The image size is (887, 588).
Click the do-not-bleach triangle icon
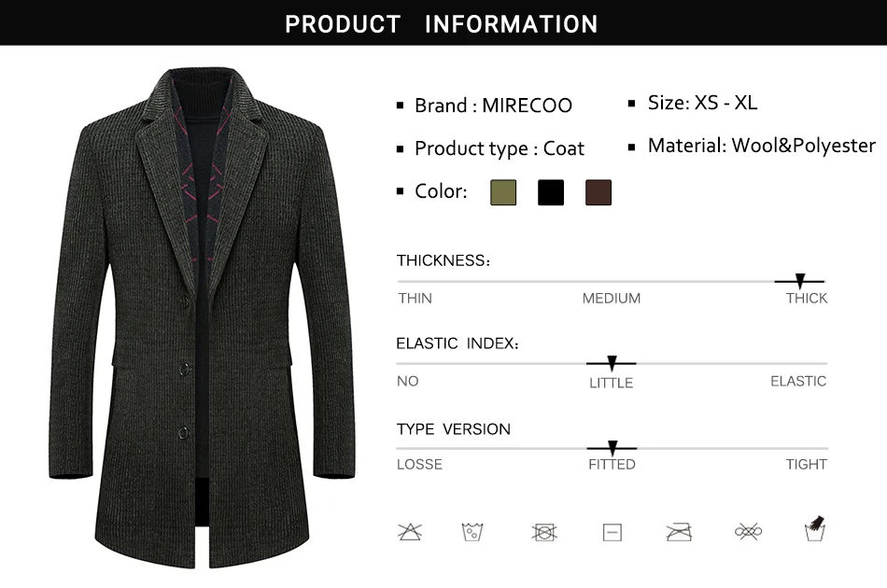(410, 532)
